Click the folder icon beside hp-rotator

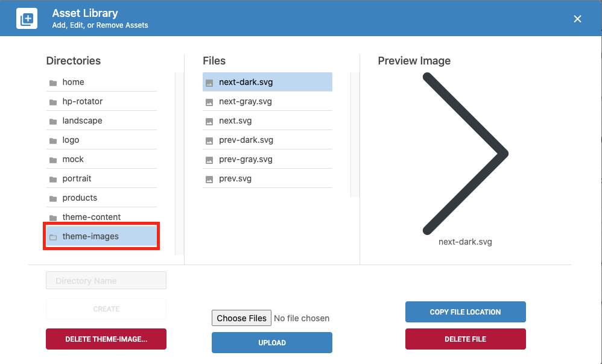click(52, 101)
